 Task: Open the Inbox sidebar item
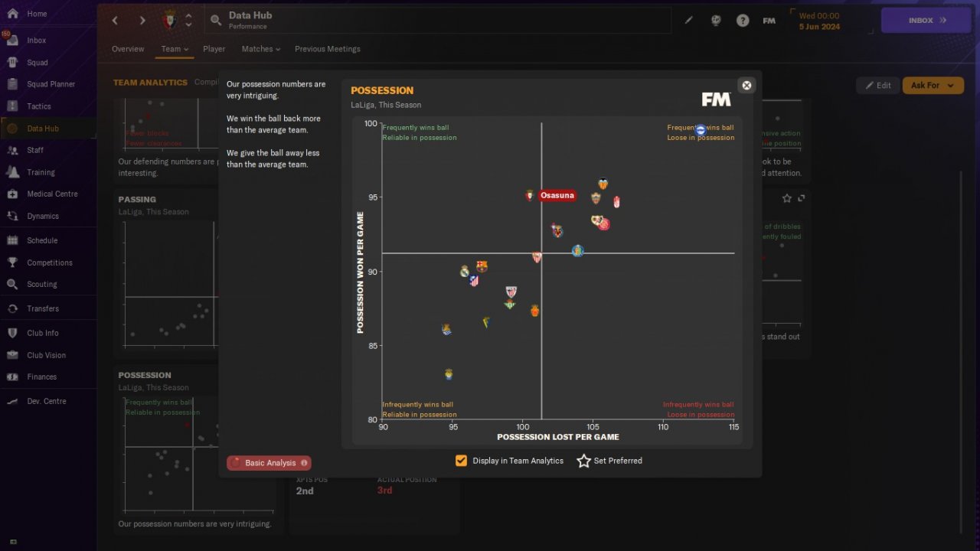36,41
